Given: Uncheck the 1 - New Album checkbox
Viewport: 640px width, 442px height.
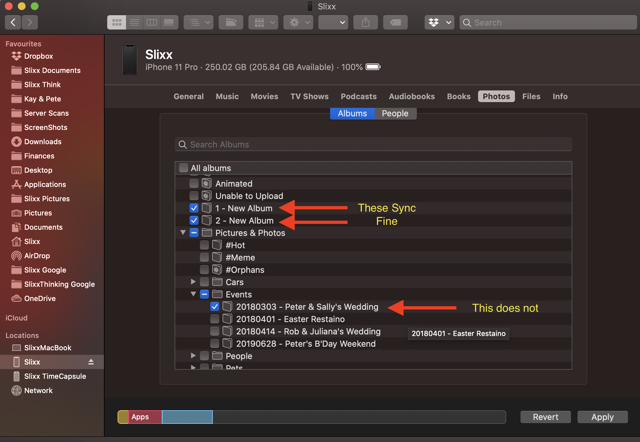Looking at the screenshot, I should pyautogui.click(x=194, y=208).
